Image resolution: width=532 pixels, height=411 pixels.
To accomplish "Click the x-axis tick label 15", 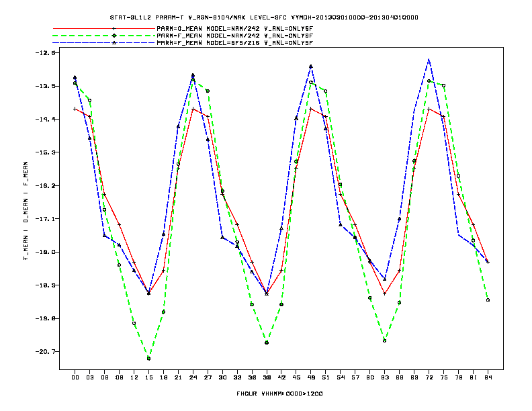I will (x=148, y=377).
